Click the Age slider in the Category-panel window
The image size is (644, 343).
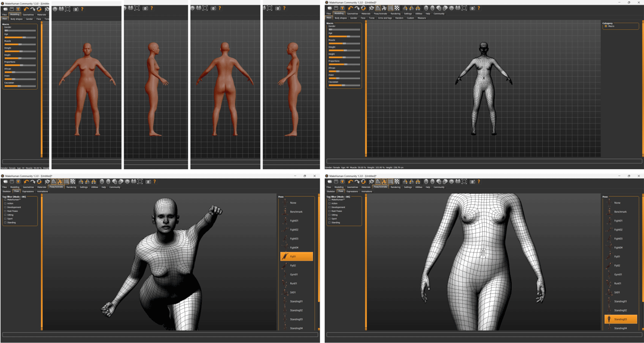pos(344,36)
